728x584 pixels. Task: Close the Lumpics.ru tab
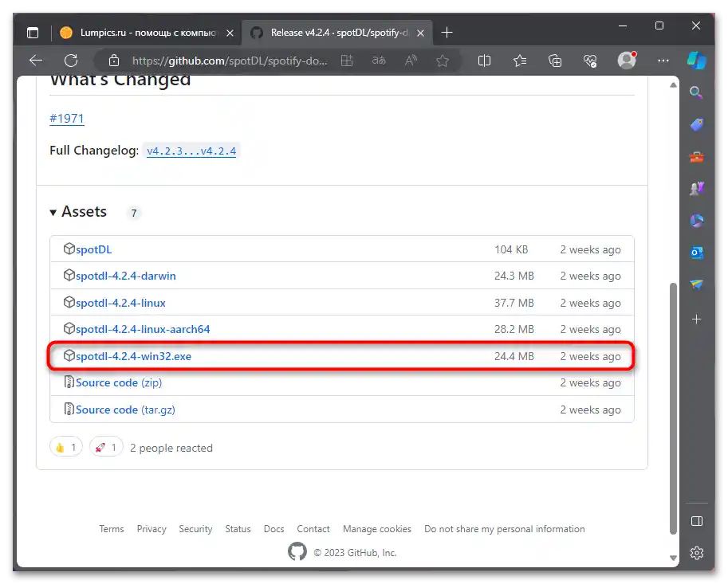tap(230, 33)
